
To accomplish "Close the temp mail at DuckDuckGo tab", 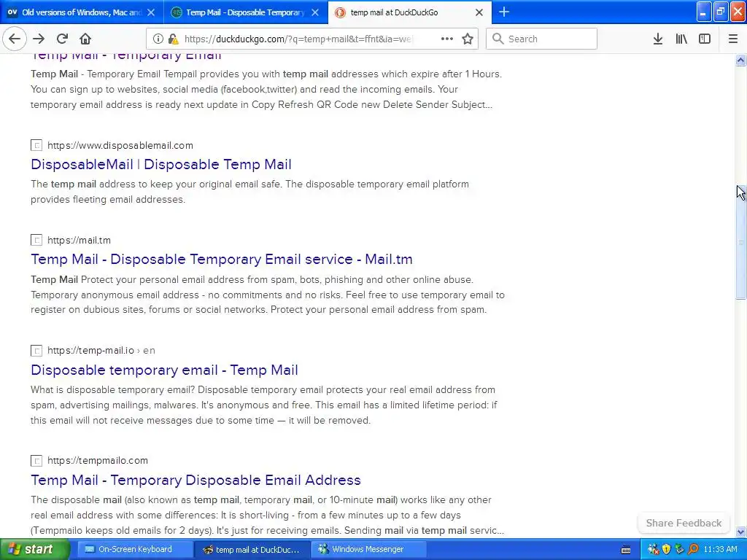I will pyautogui.click(x=479, y=13).
